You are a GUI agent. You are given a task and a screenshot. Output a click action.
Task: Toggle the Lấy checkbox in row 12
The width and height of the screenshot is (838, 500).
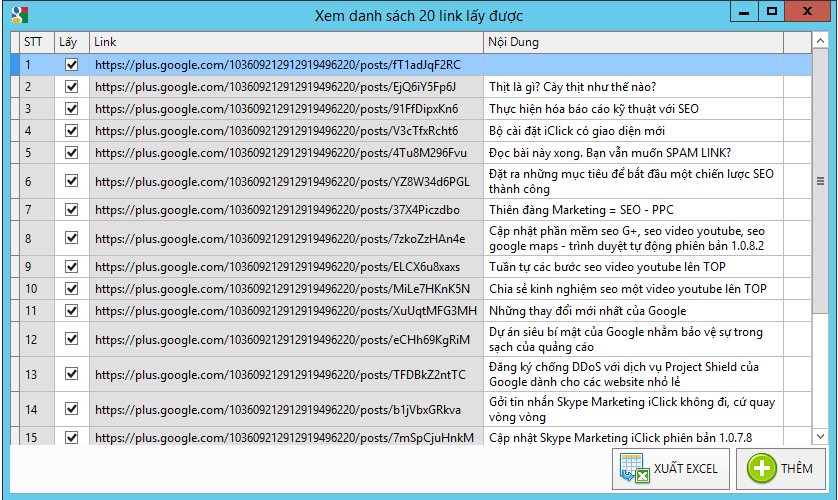71,339
